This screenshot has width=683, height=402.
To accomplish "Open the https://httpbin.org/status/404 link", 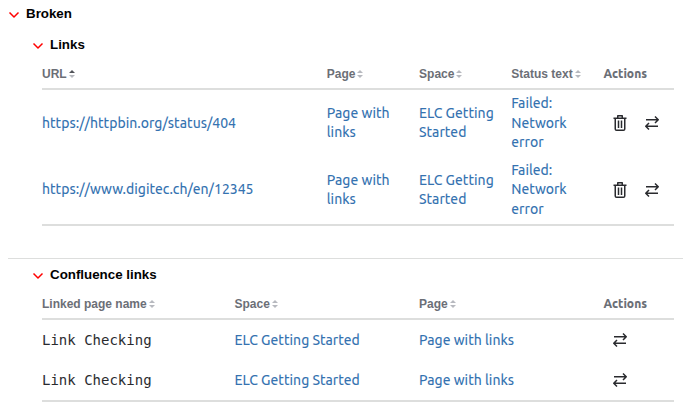I will (139, 123).
